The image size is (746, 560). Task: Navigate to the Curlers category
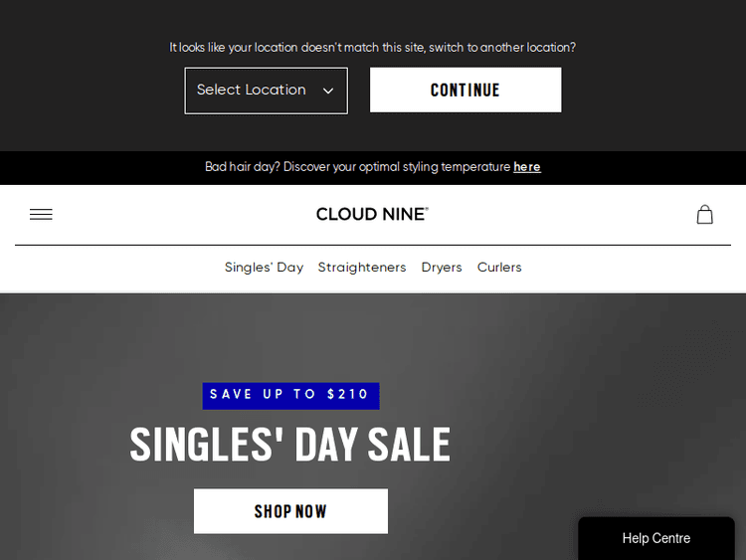click(499, 268)
